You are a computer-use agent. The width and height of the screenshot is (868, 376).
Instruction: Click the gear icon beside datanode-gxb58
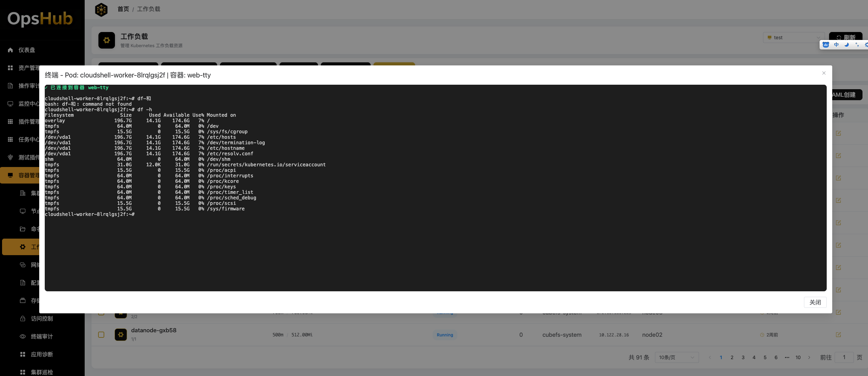(120, 335)
